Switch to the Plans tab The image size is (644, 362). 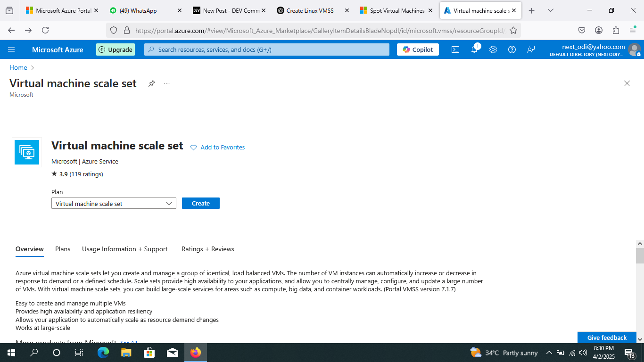coord(63,249)
